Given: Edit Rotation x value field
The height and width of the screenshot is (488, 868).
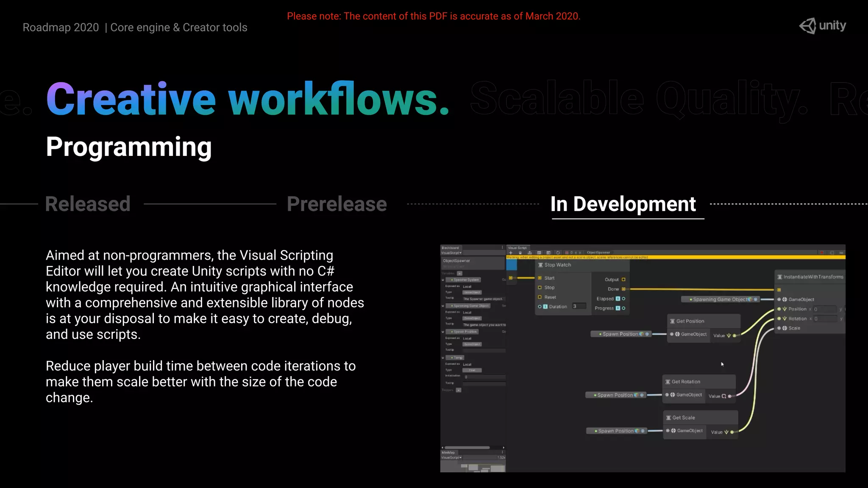Looking at the screenshot, I should tap(825, 319).
